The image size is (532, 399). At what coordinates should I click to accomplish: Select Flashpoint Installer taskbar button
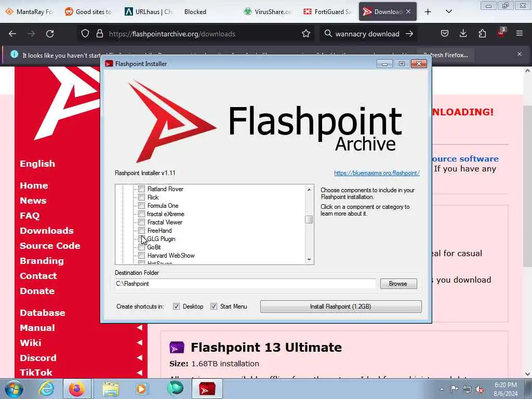tap(207, 389)
